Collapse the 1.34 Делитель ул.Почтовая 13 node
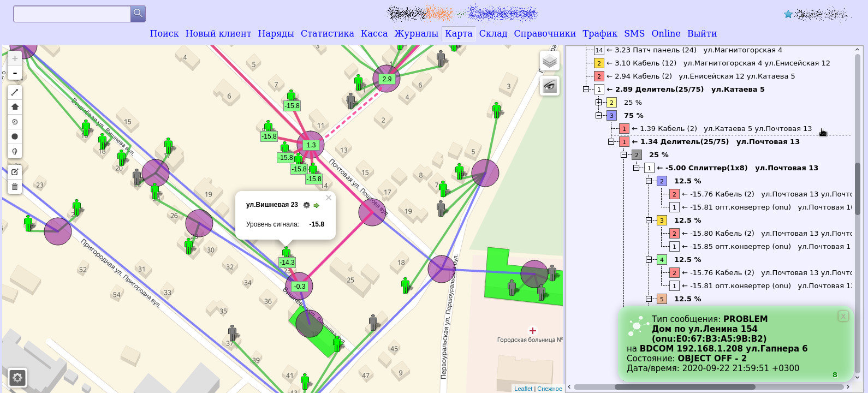This screenshot has width=868, height=393. [611, 142]
